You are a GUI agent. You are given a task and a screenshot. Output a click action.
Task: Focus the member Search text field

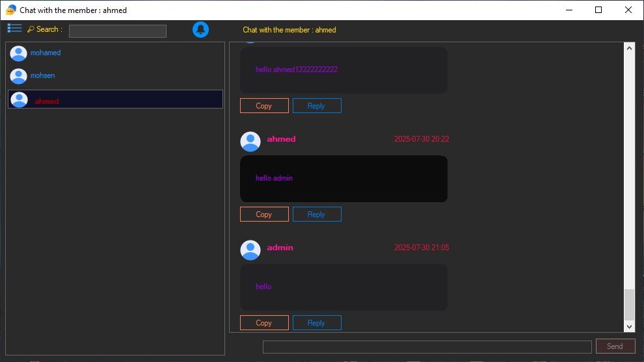pyautogui.click(x=118, y=31)
